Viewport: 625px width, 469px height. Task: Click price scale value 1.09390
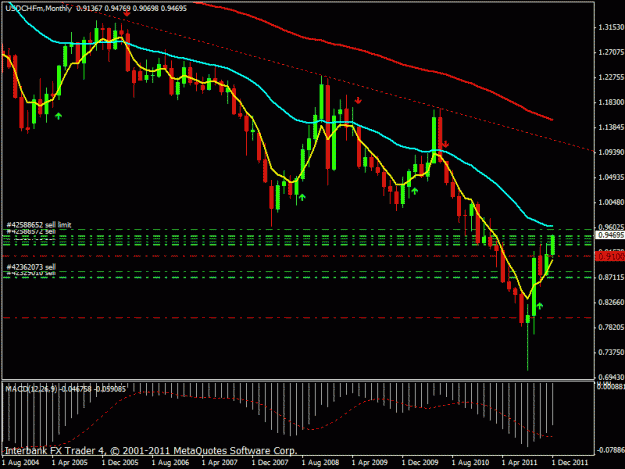tap(611, 152)
